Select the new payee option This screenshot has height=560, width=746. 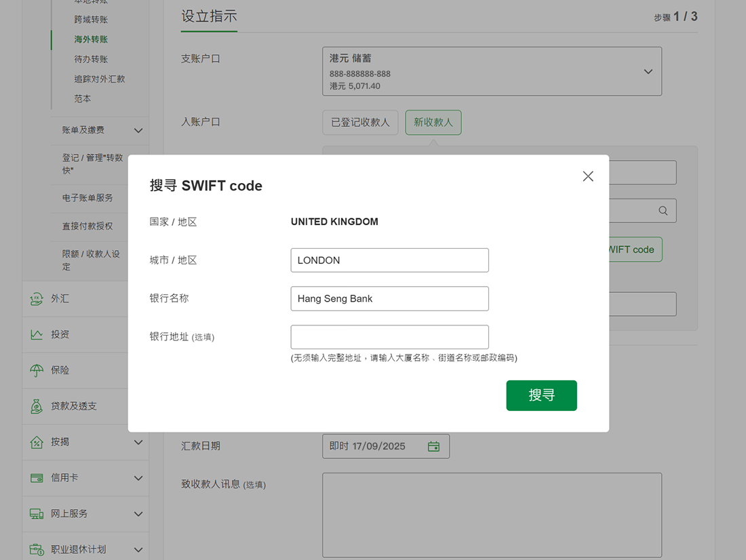[433, 123]
